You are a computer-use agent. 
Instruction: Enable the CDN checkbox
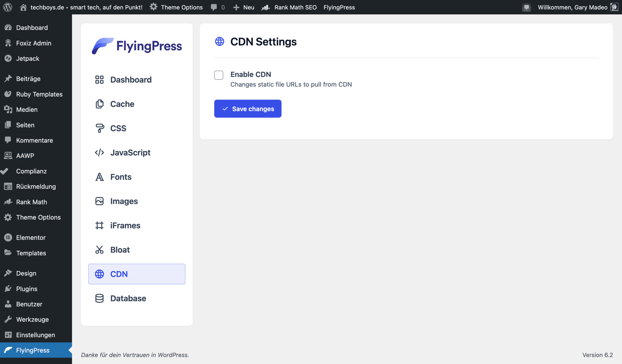click(219, 75)
